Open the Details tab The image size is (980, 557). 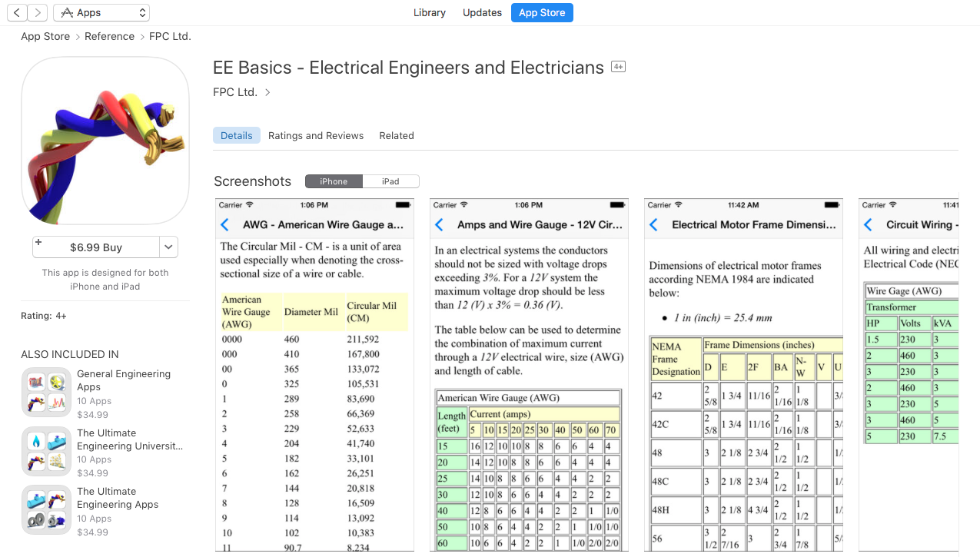click(237, 135)
